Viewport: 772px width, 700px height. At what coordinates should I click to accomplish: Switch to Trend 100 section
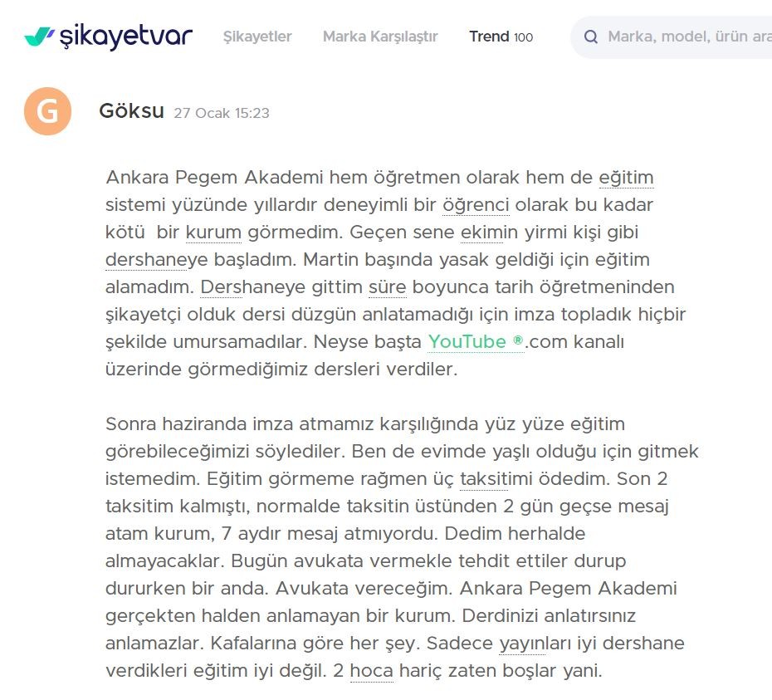501,37
